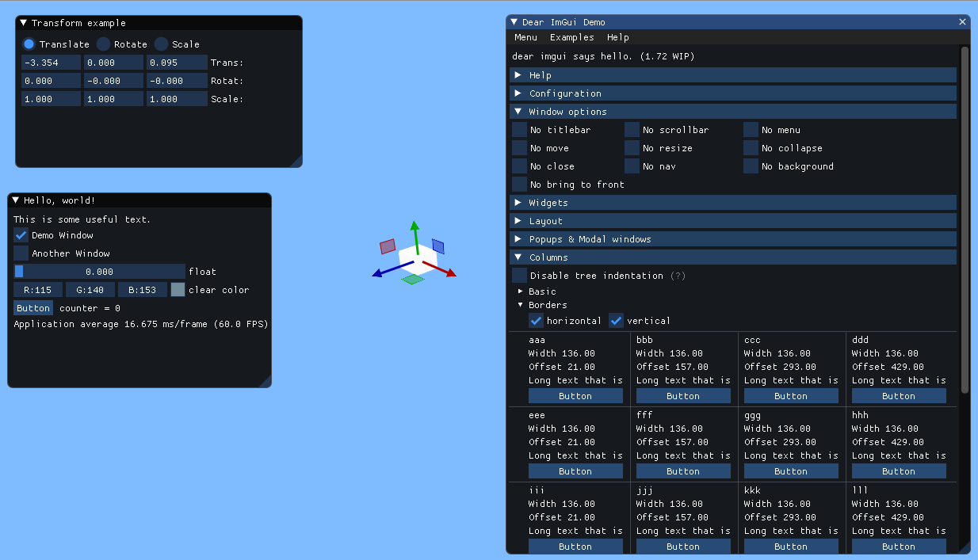Collapse the Dear ImGui Demo window
978x560 pixels.
[514, 22]
